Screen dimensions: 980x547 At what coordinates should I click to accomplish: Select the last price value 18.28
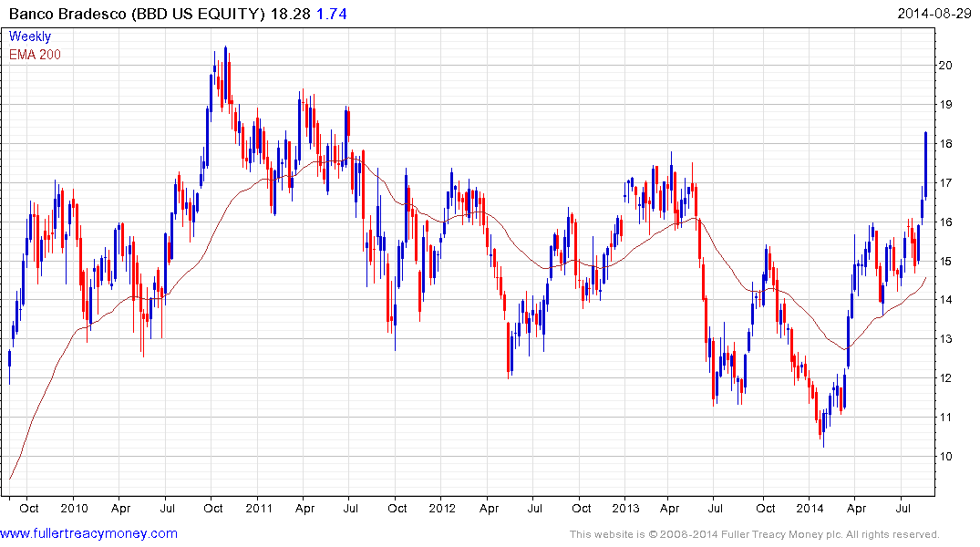click(x=291, y=14)
